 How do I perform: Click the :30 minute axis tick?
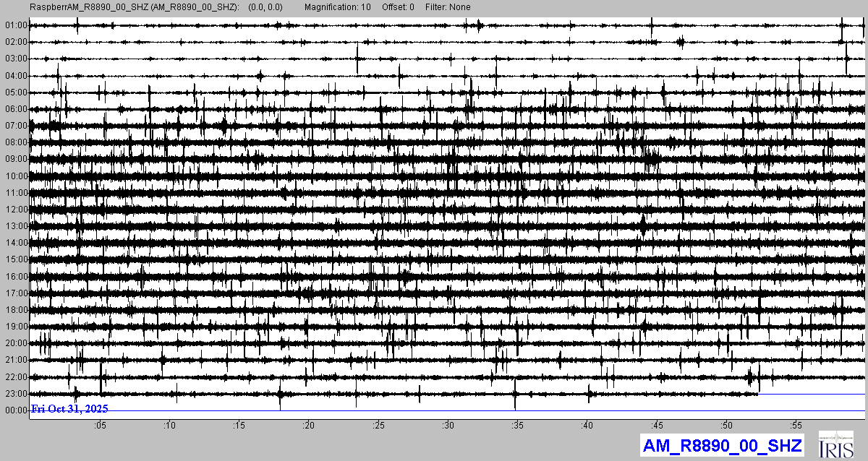(x=448, y=426)
